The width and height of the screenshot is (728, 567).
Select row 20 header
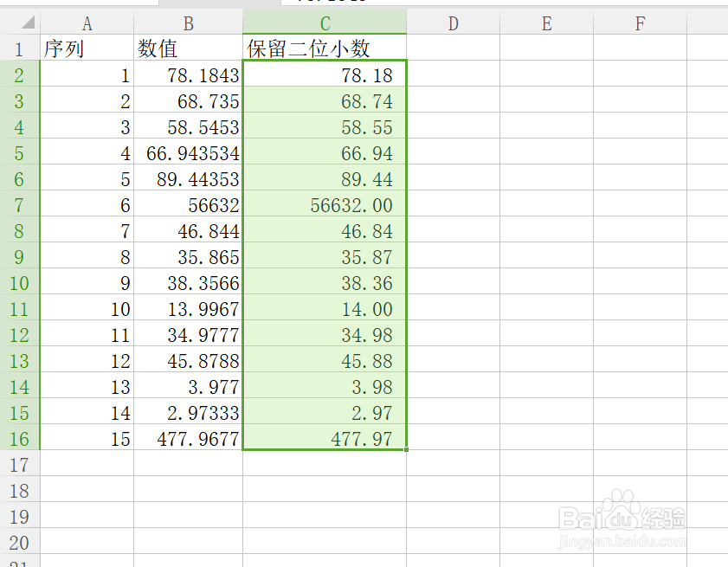[20, 541]
